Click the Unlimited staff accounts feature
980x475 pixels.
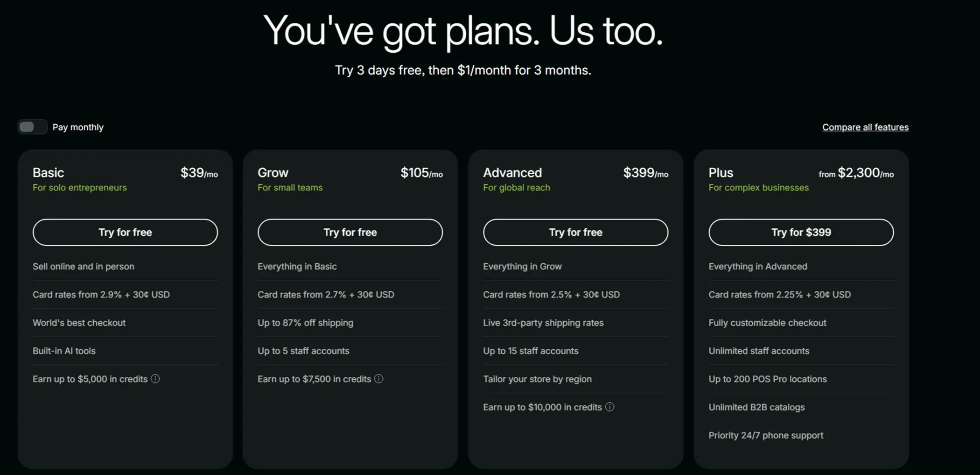(759, 351)
